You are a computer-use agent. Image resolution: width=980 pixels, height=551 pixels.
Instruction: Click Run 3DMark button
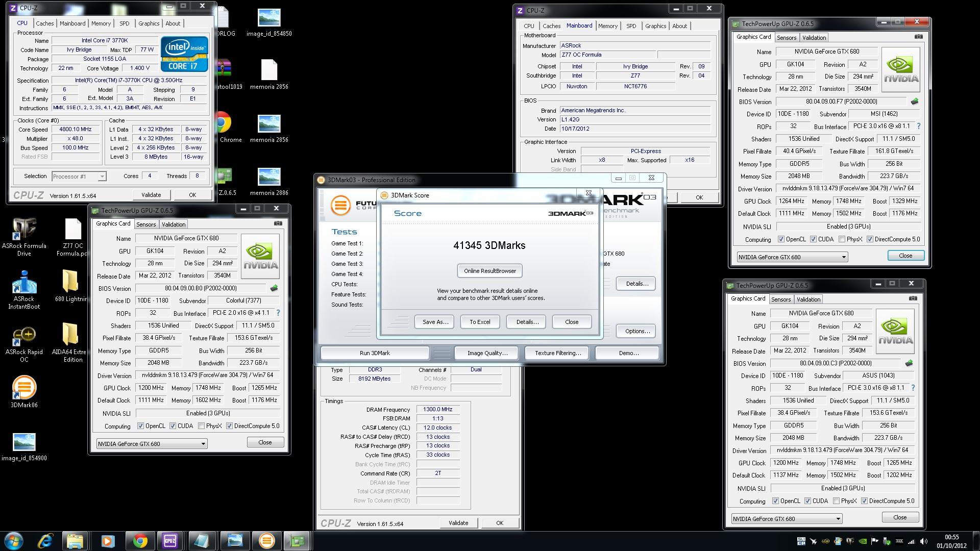(375, 353)
